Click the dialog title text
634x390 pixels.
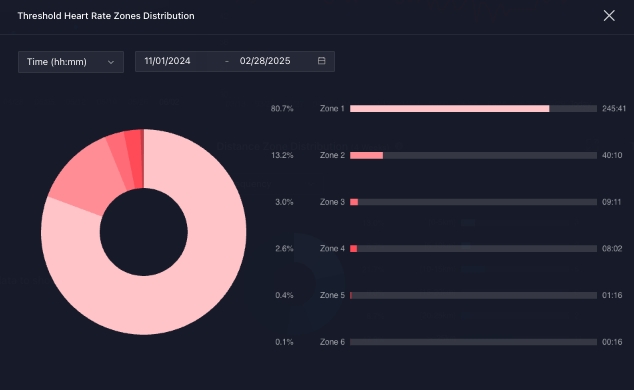(106, 16)
